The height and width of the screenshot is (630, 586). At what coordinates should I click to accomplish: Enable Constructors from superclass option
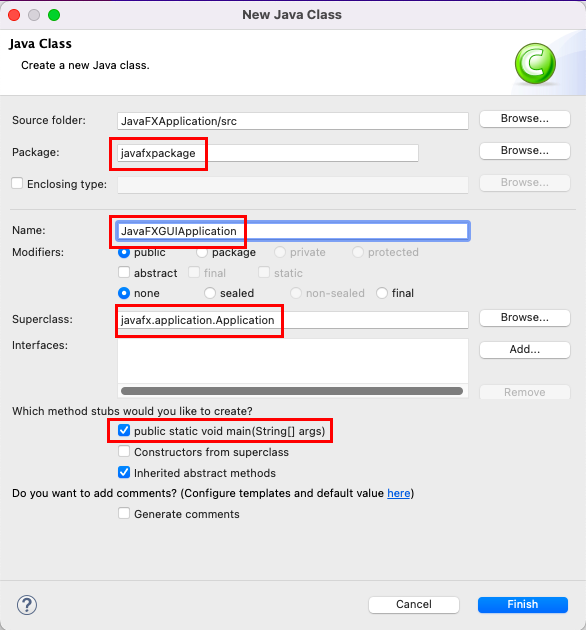124,452
